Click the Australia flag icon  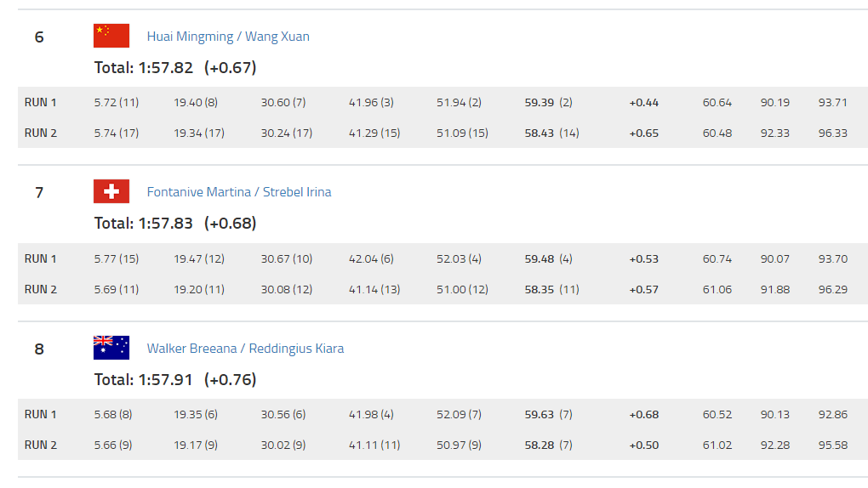(111, 348)
